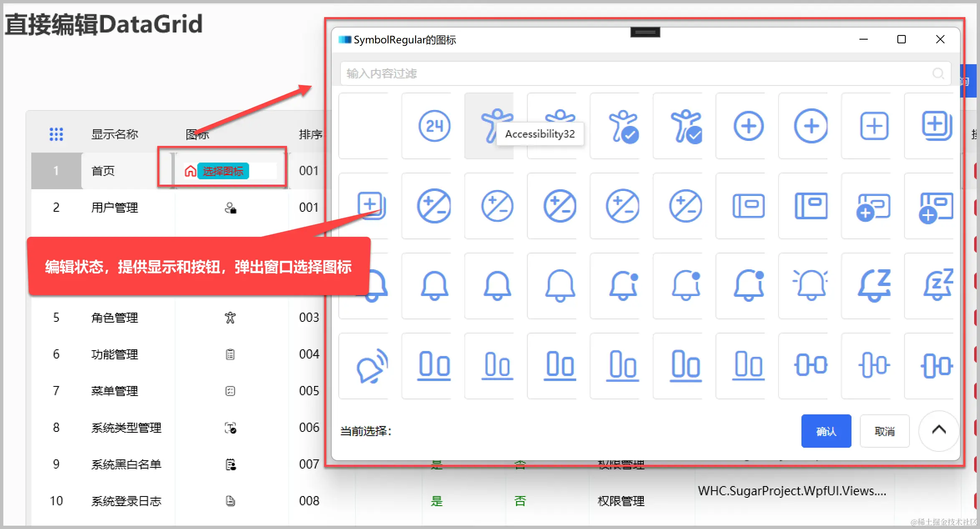
Task: Click the clipboard icon in 功能管理 row
Action: [230, 354]
